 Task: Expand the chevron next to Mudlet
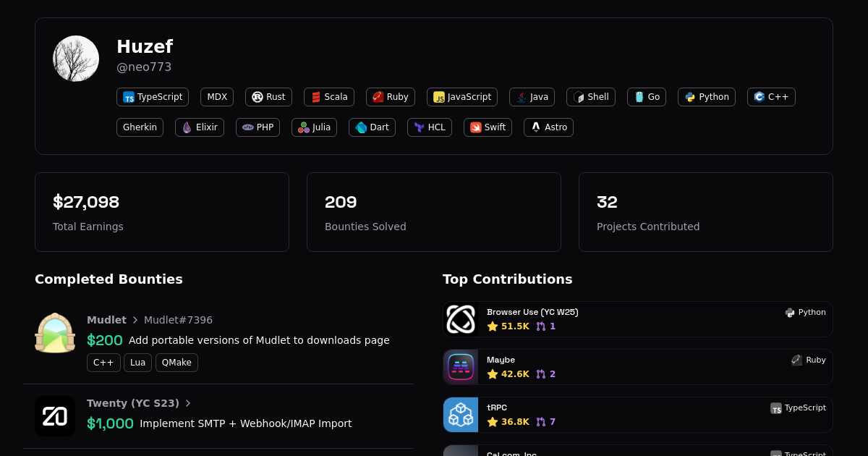coord(135,320)
